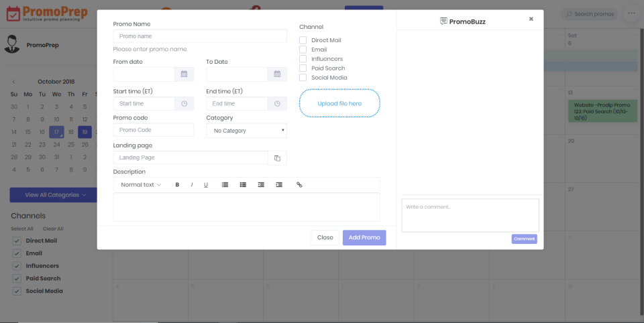Uncheck Social Media in sidebar Channels
Viewport: 644px width, 323px height.
[x=17, y=292]
